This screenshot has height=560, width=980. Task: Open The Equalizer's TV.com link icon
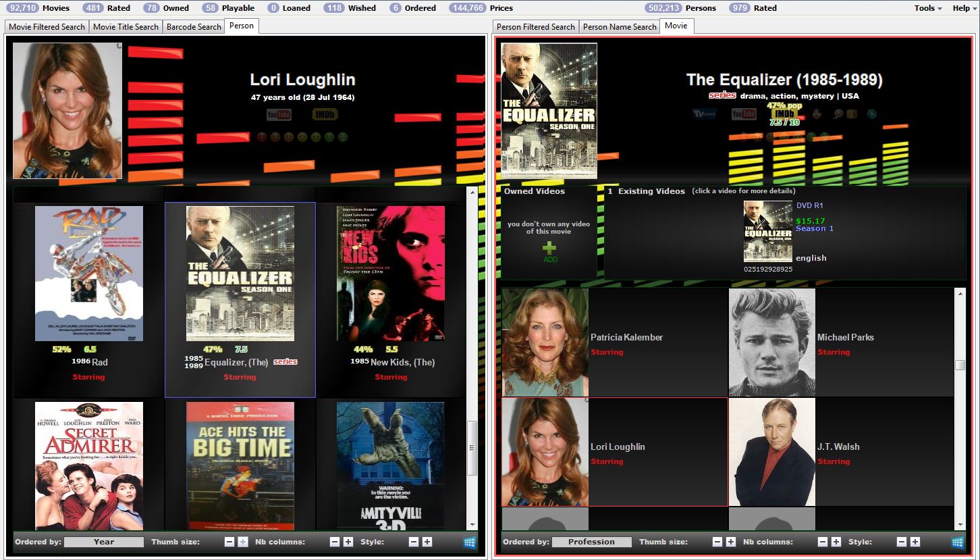(x=704, y=113)
